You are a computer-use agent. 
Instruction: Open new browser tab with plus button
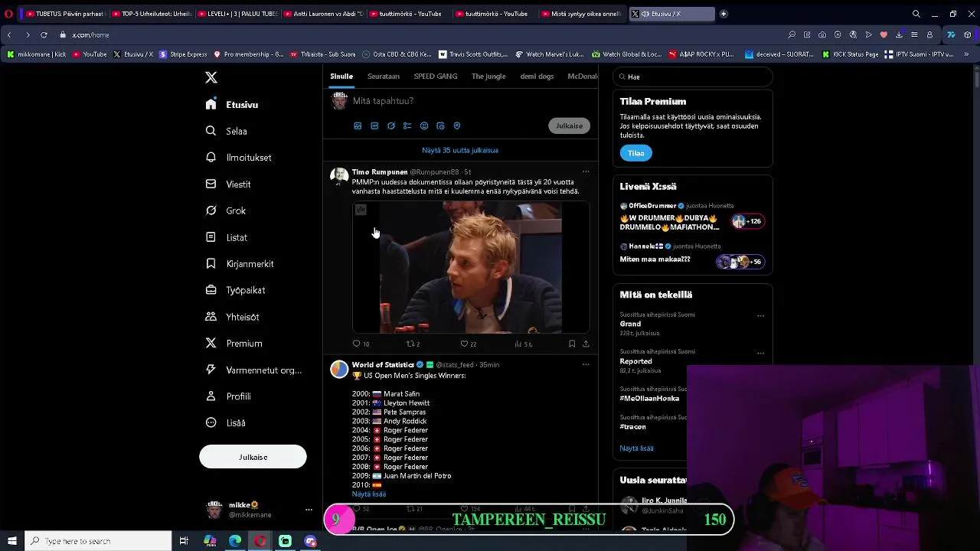point(724,14)
